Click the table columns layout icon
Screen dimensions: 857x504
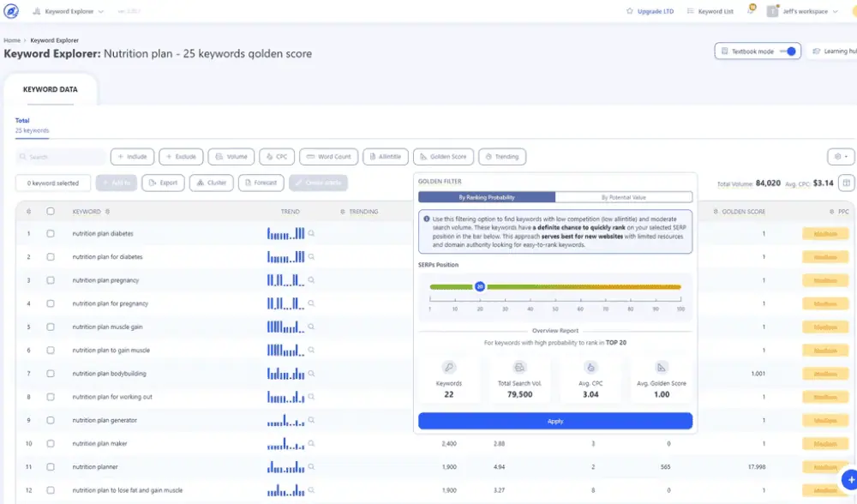[x=846, y=183]
